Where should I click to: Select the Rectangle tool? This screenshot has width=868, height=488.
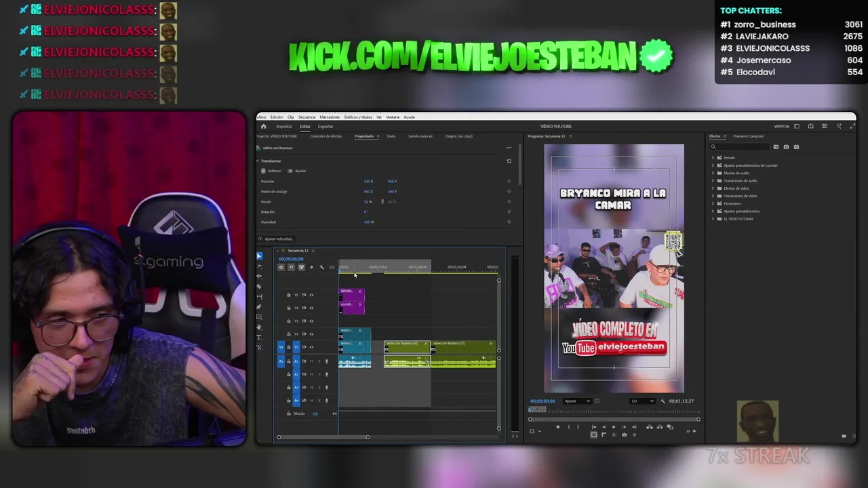click(x=259, y=317)
